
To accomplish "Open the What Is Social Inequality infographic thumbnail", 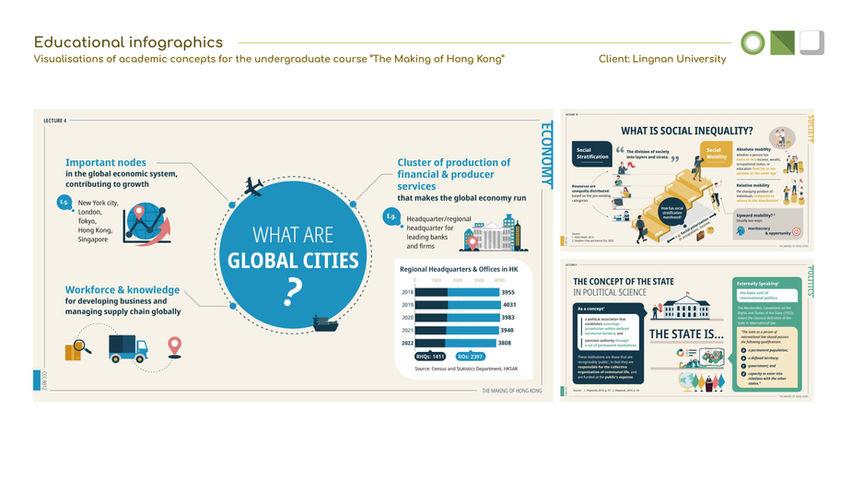I will [687, 180].
